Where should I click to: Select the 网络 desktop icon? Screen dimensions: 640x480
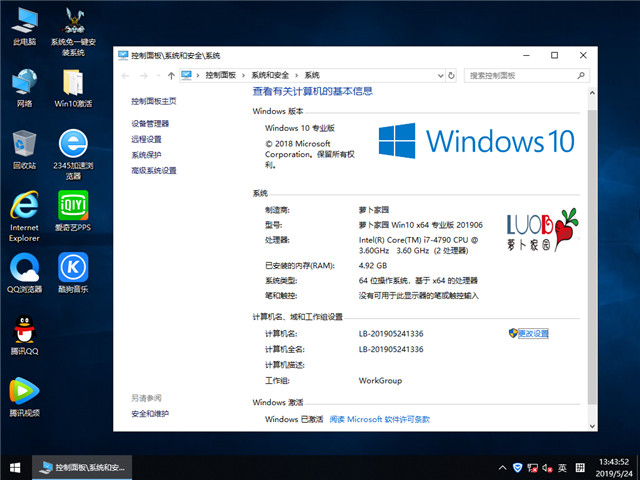[x=24, y=88]
